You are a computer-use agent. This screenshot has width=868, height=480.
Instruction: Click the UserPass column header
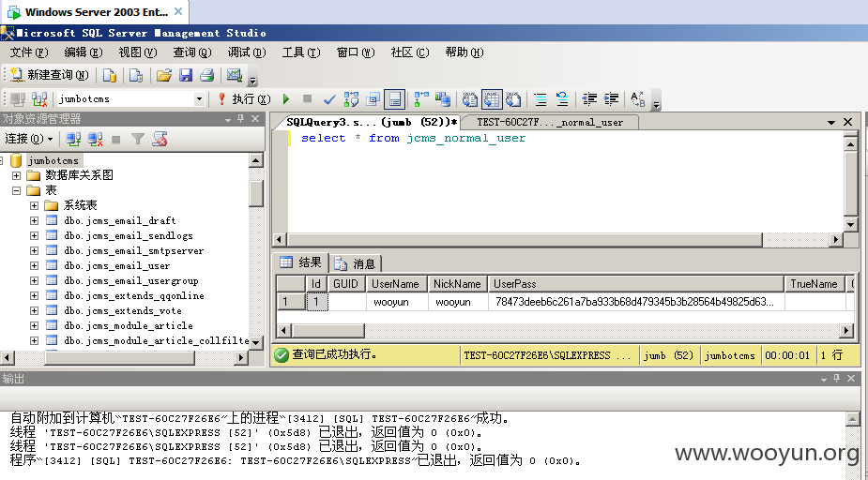point(636,284)
